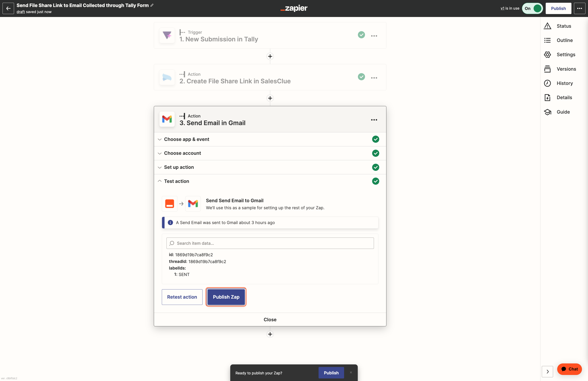Image resolution: width=588 pixels, height=381 pixels.
Task: Click info icon in sent notice
Action: [x=170, y=223]
